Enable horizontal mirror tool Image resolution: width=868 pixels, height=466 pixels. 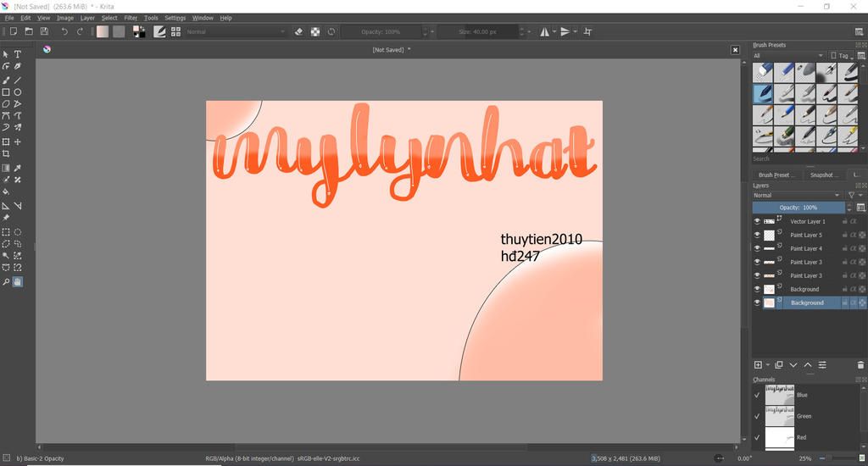click(x=544, y=31)
